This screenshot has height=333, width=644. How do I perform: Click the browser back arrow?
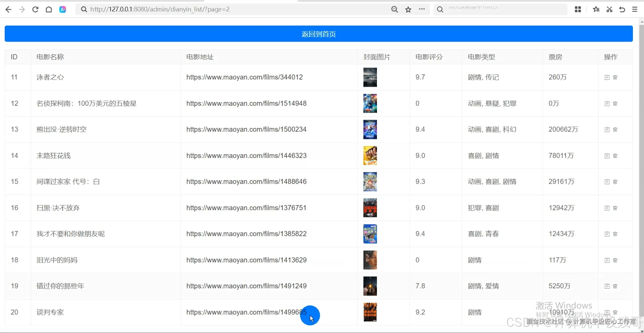pos(8,9)
